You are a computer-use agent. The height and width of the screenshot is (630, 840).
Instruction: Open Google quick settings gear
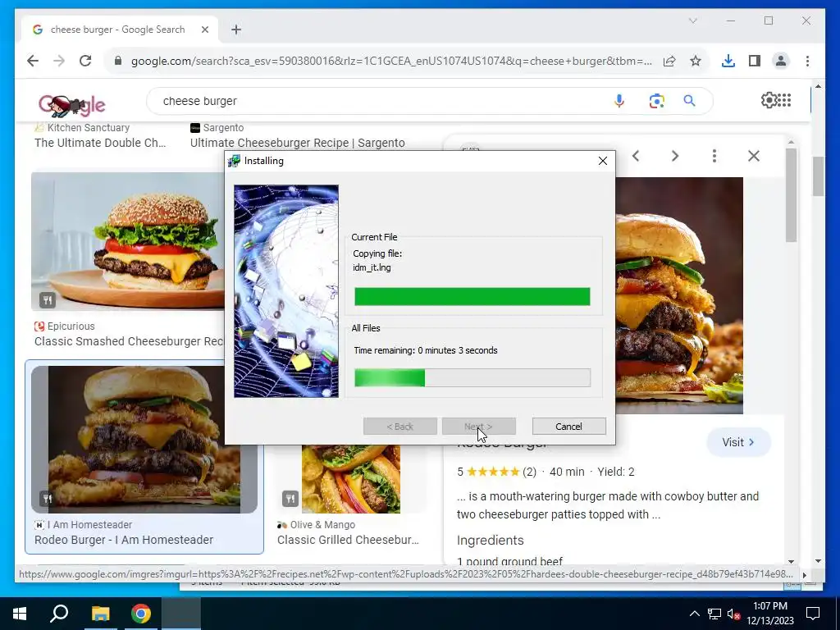coord(769,100)
